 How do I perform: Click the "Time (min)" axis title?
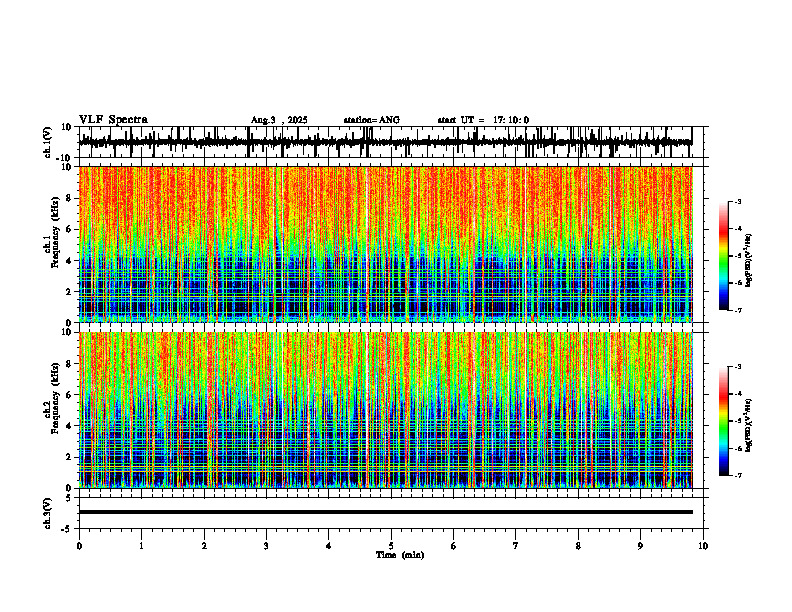tap(400, 555)
